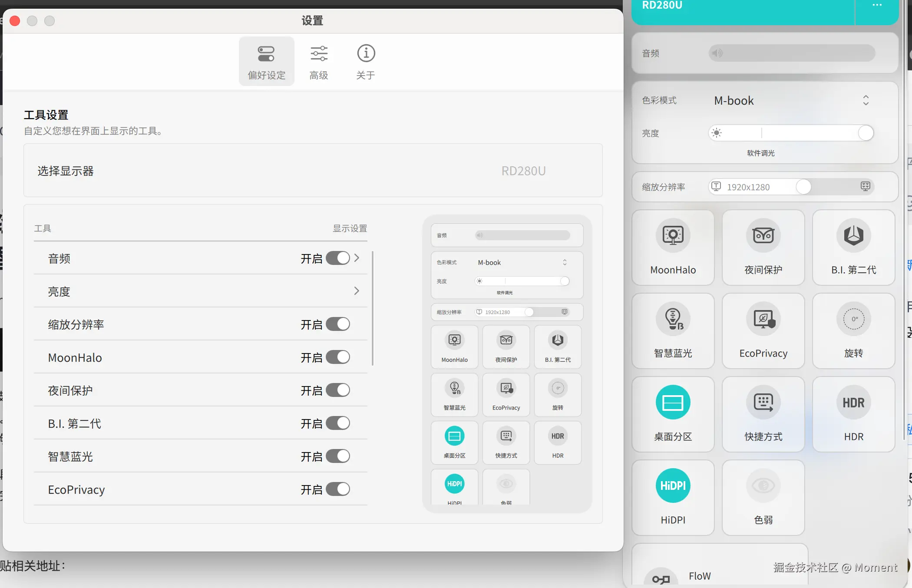Screen dimensions: 912x588
Task: Click the 亮度 brightness slider in right panel
Action: point(790,133)
